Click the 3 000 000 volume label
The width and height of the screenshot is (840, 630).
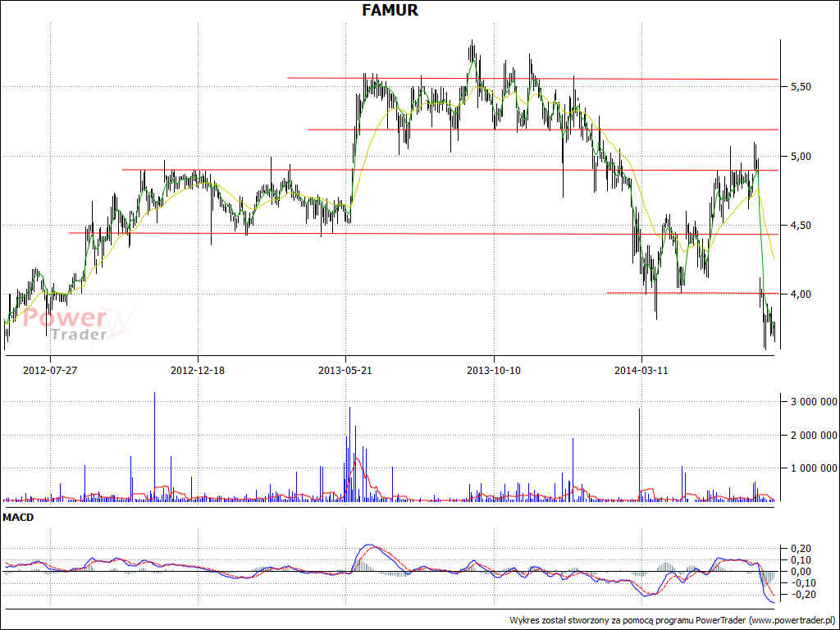(x=814, y=401)
